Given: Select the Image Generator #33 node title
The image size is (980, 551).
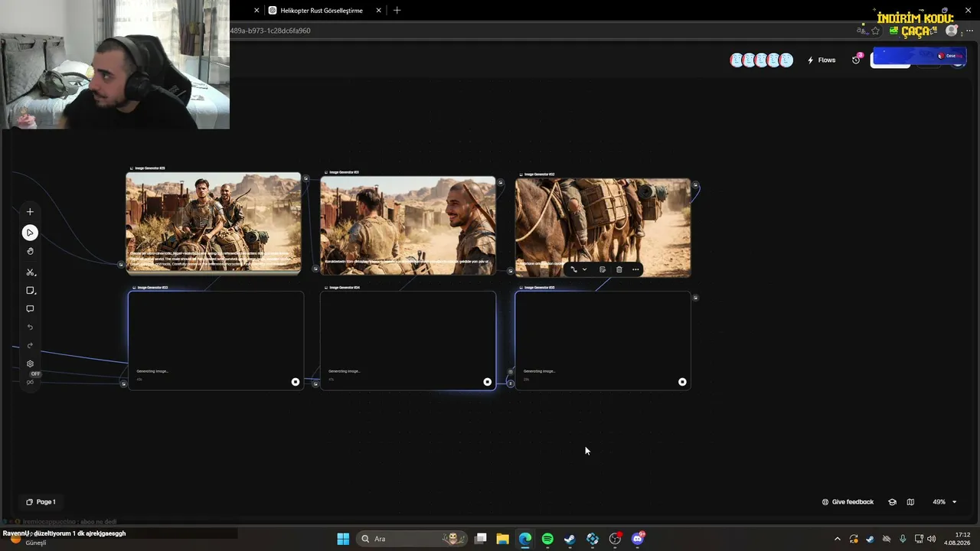Looking at the screenshot, I should [x=152, y=288].
